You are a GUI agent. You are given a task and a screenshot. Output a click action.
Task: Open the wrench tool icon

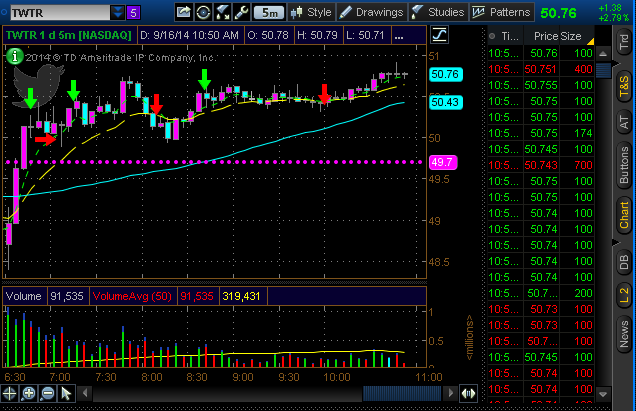tap(241, 13)
